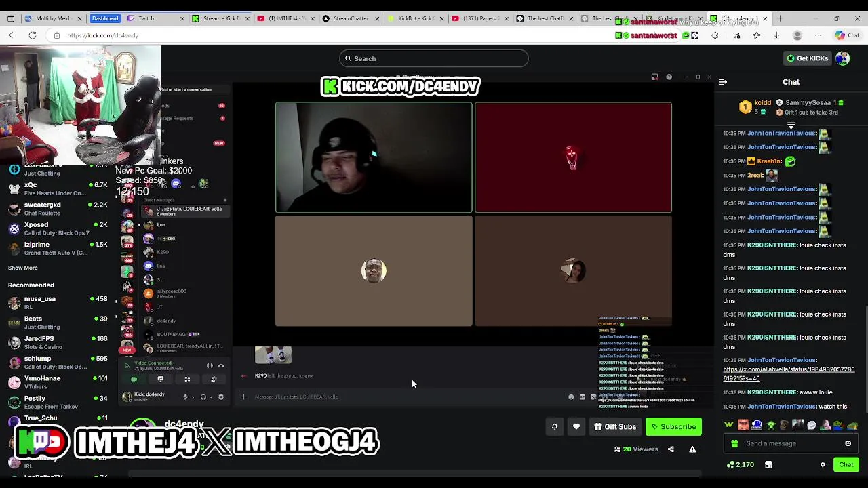Open the Kick shop icon beside points

[768, 465]
